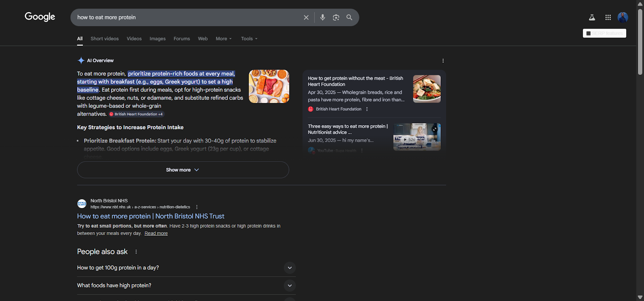Click the salad thumbnail on British Heart Foundation card

point(427,89)
